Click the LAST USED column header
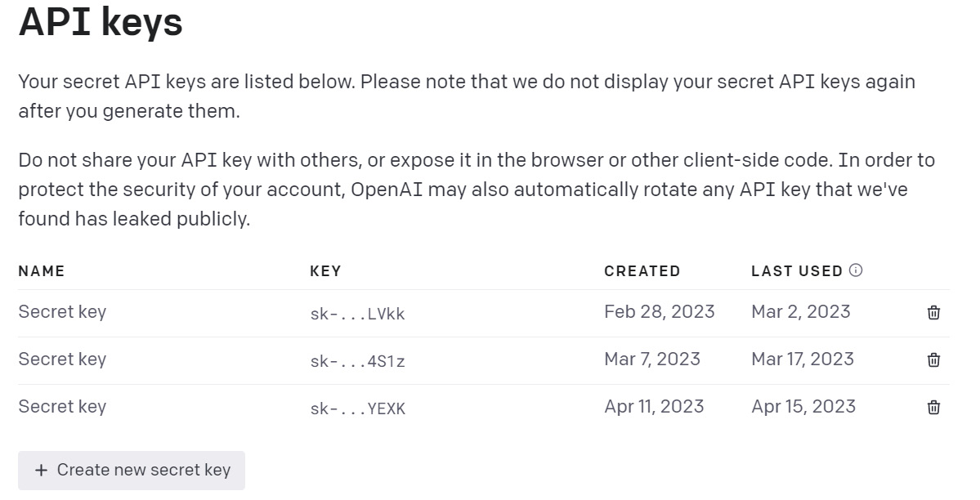980x500 pixels. click(x=797, y=271)
